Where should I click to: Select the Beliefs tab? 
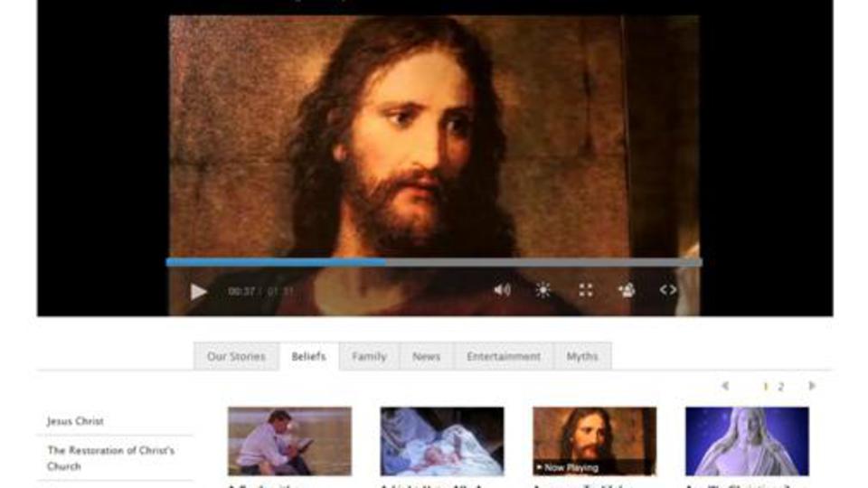308,356
